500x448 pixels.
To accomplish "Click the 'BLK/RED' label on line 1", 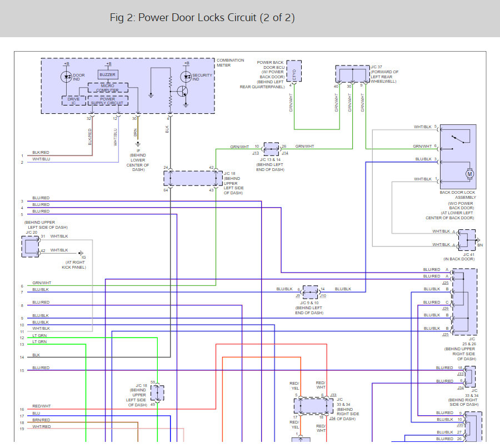I will (x=41, y=152).
